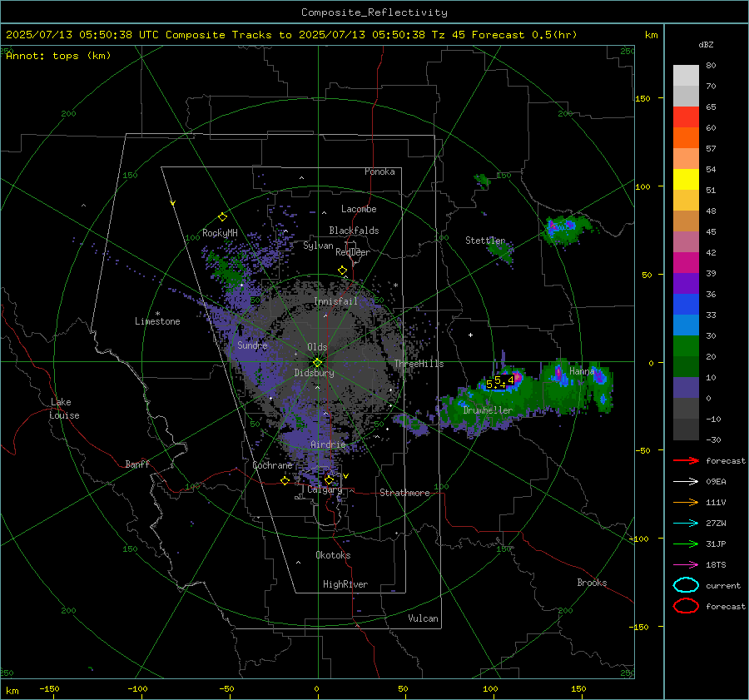749x700 pixels.
Task: Select the yellow 51–54 dBZ color swatch
Action: click(x=686, y=180)
